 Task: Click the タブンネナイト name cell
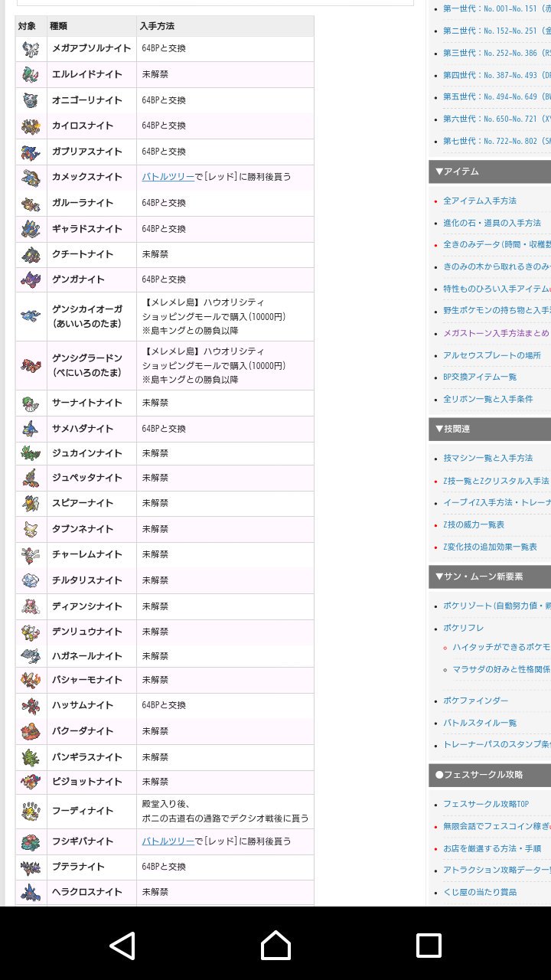point(92,529)
